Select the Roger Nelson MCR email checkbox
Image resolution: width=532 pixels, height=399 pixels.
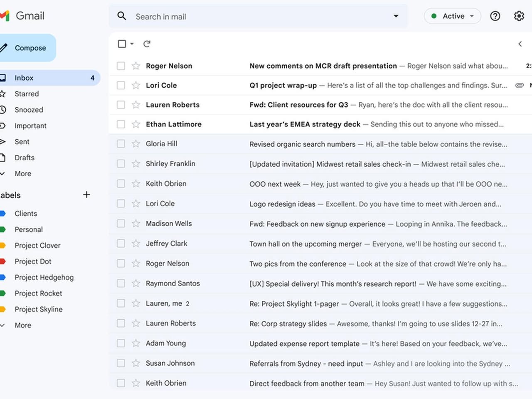pyautogui.click(x=121, y=66)
